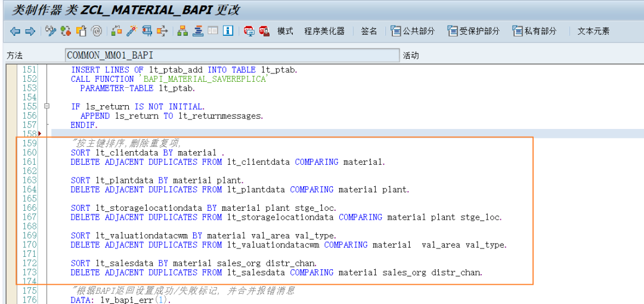The image size is (644, 304).
Task: Click the PARAMETER-TABLE lt_ptab line
Action: (138, 88)
